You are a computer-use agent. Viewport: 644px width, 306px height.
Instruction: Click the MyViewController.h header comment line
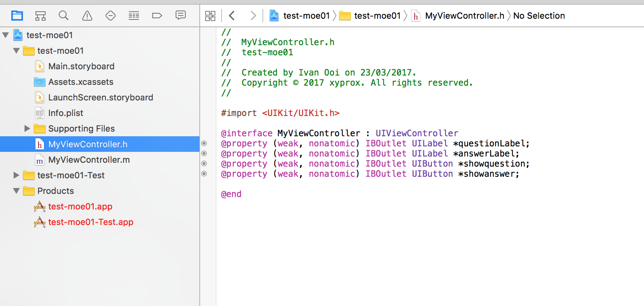point(278,42)
